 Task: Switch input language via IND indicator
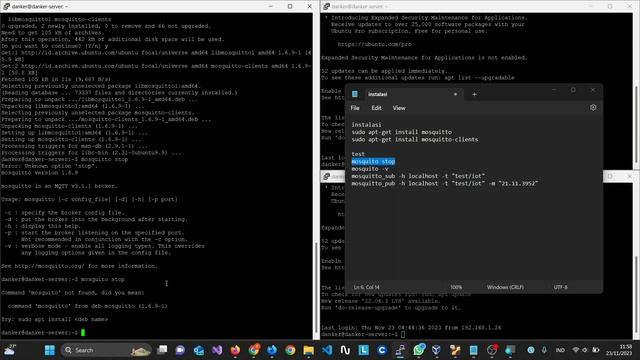560,350
